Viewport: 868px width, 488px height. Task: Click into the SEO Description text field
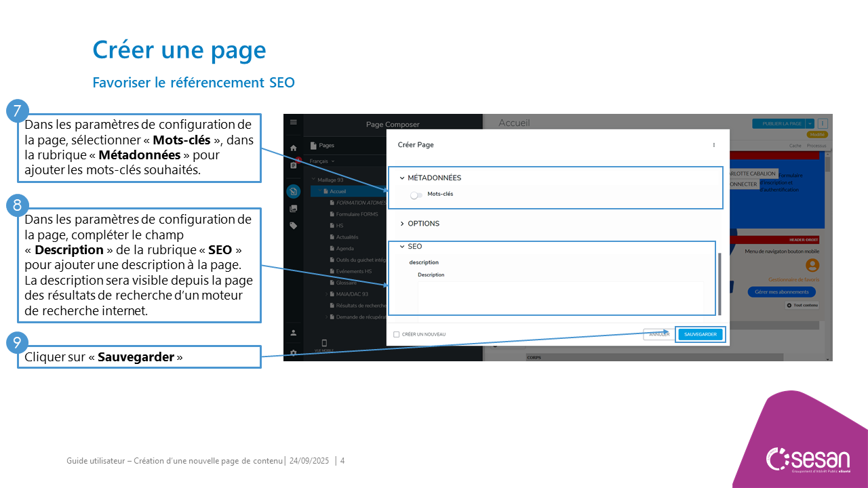tap(560, 297)
